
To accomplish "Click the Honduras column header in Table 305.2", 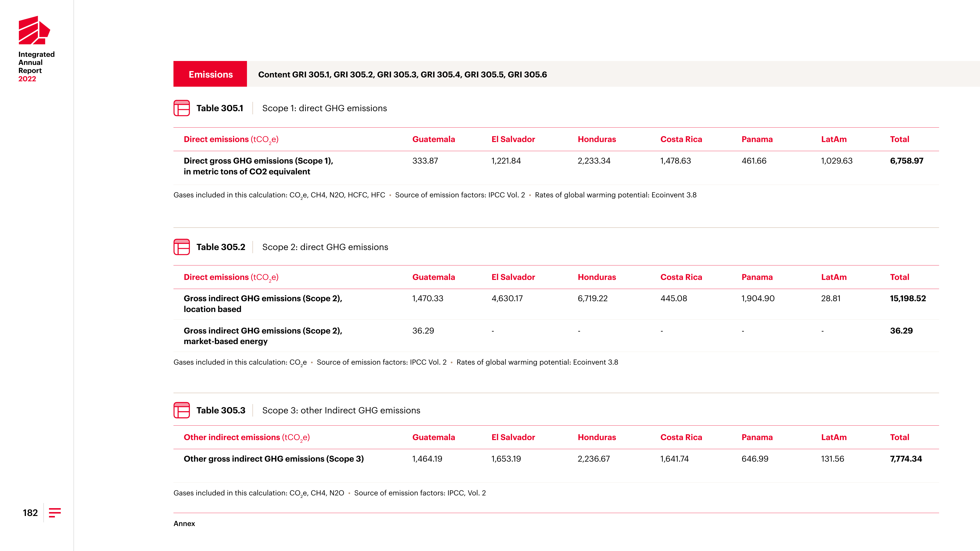I will 597,277.
